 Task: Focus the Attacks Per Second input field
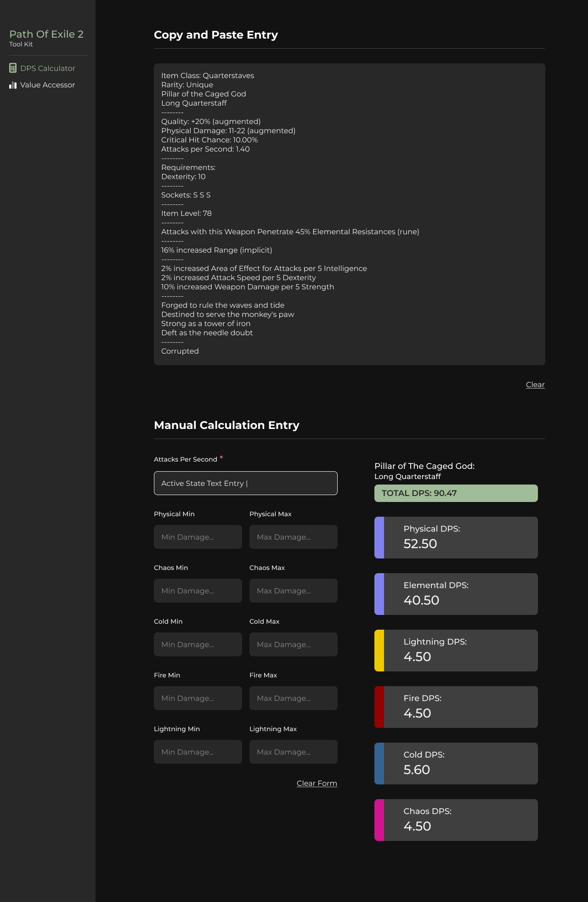pos(246,483)
